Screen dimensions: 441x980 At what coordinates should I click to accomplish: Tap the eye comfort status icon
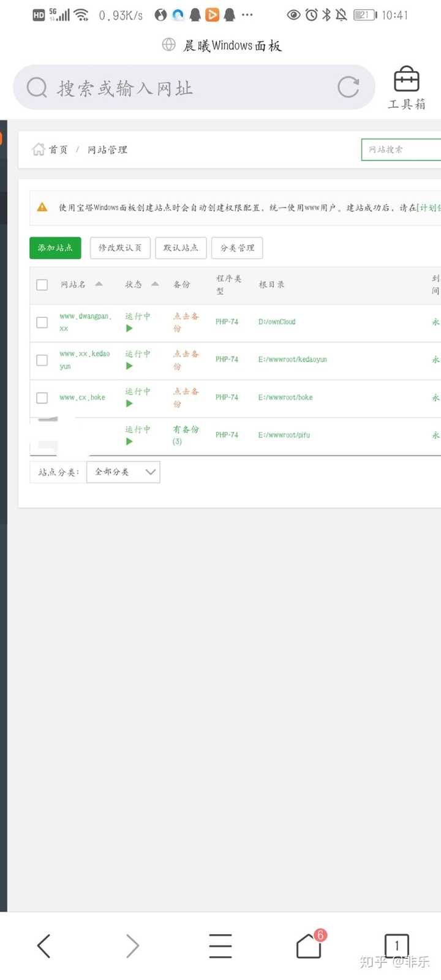294,15
